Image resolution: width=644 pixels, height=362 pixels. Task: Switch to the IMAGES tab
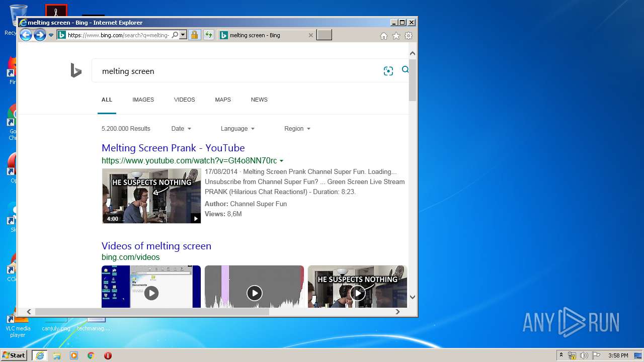(x=143, y=100)
